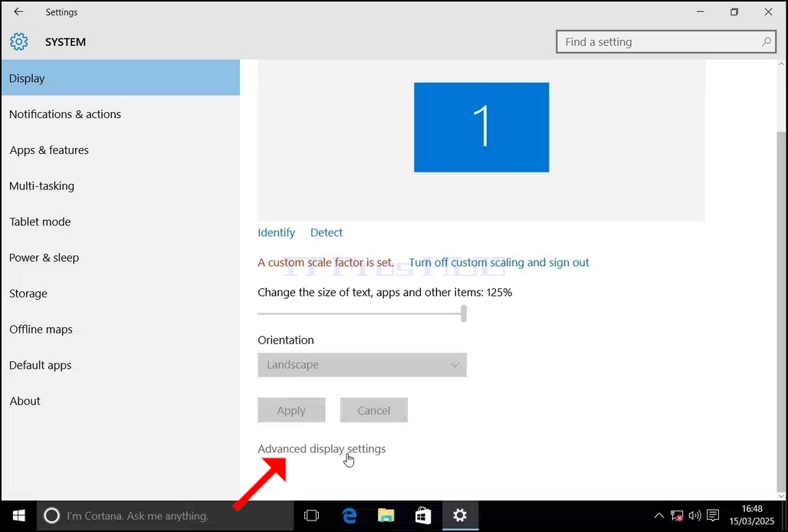Launch Microsoft Edge from the taskbar
Screen dimensions: 788x532
350,515
